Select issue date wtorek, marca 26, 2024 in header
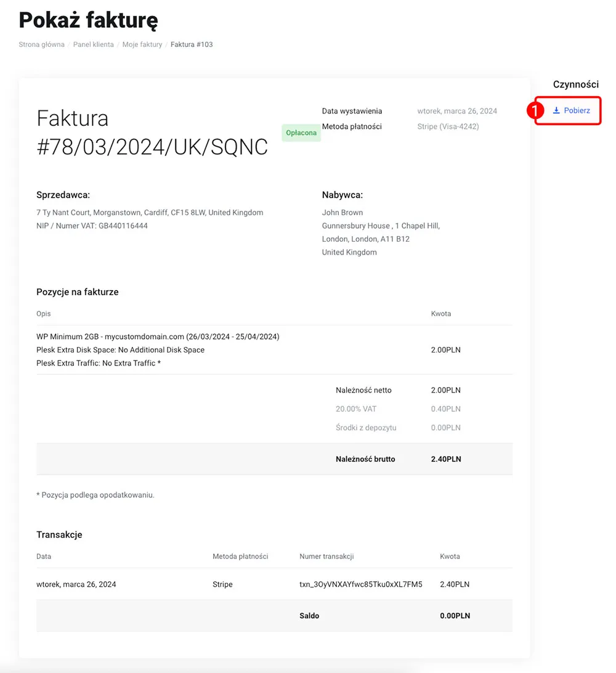616x673 pixels. 457,111
